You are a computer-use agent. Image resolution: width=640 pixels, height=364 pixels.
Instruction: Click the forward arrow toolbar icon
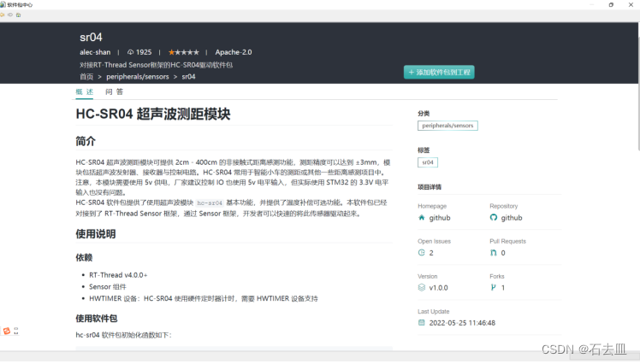point(9,15)
